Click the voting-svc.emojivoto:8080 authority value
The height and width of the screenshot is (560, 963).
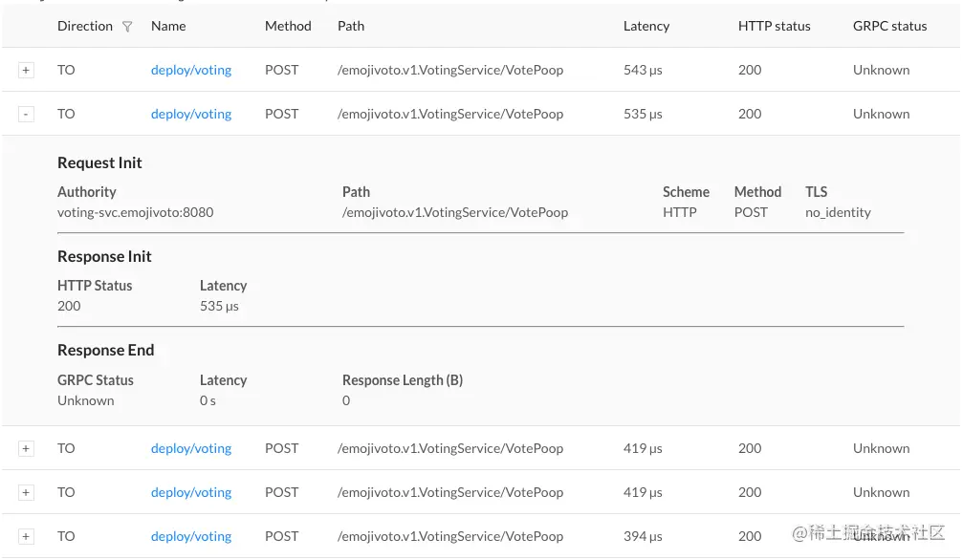click(x=135, y=212)
